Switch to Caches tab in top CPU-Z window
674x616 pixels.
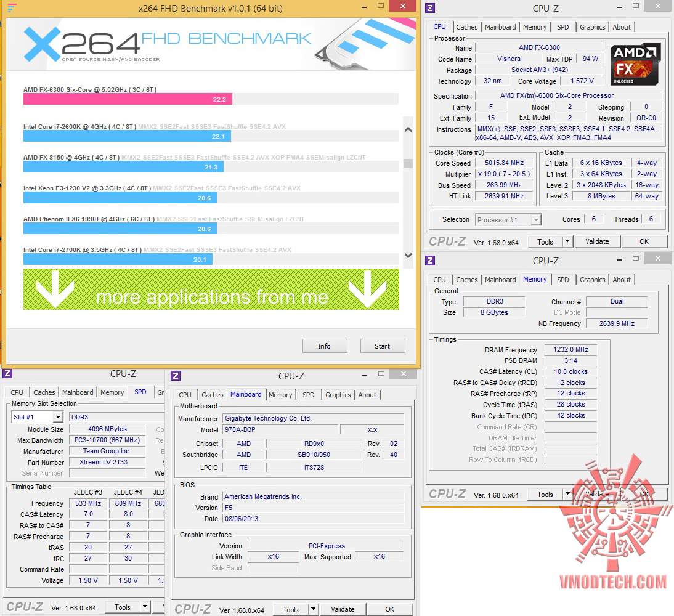coord(467,27)
